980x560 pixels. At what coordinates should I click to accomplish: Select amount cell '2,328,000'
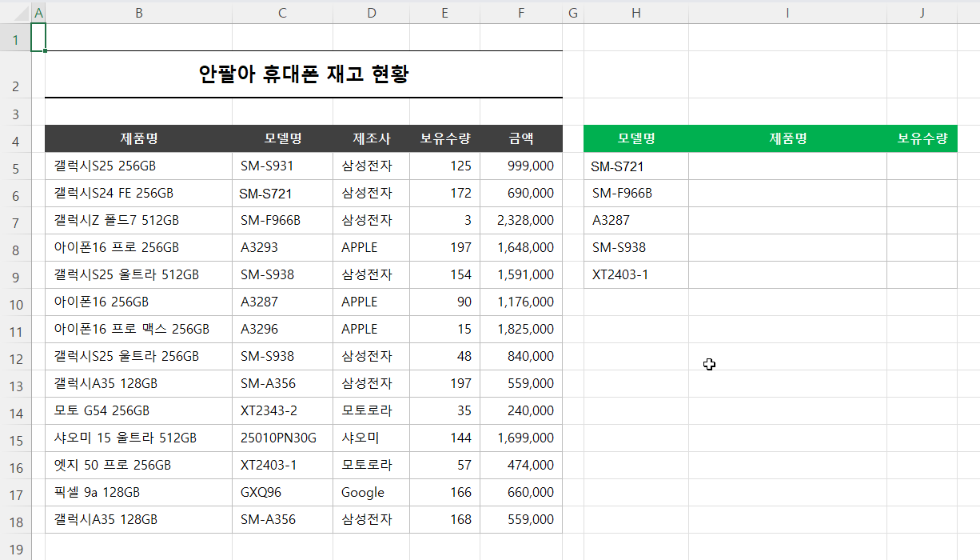point(521,221)
